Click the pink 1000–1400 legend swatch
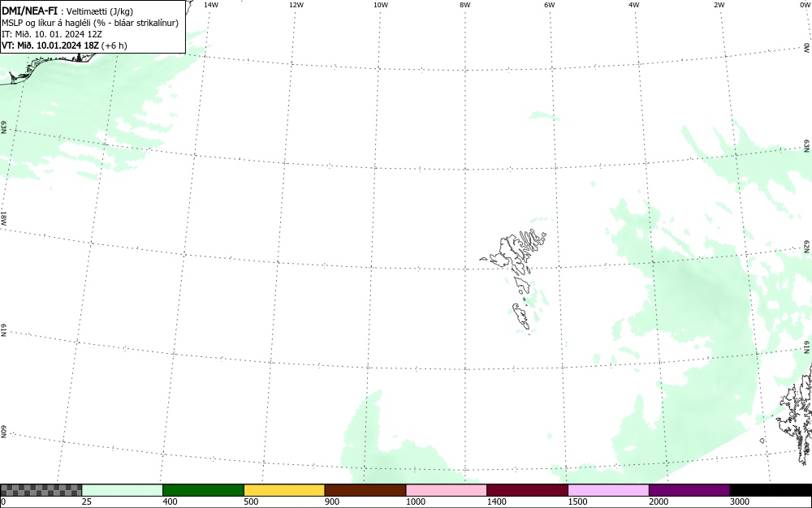Screen dimensions: 812x508 coord(447,490)
